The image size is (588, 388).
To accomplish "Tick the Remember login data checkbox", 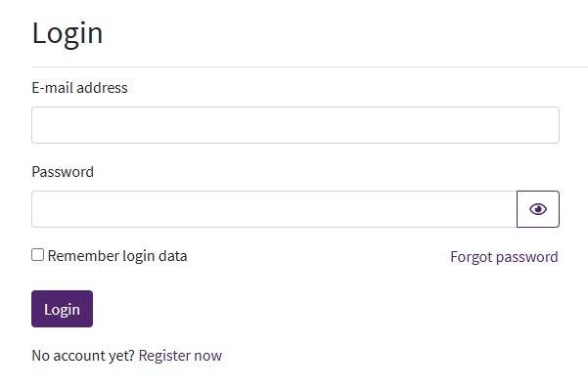I will tap(37, 255).
